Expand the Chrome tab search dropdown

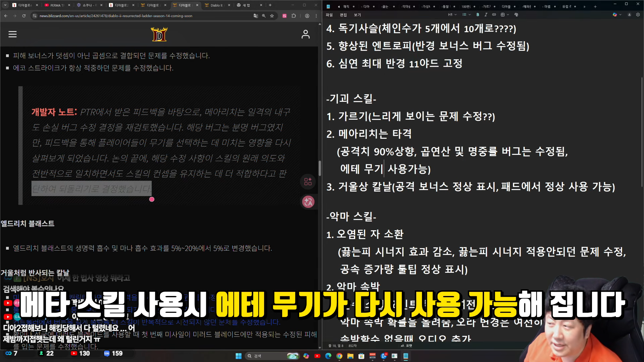click(x=5, y=5)
